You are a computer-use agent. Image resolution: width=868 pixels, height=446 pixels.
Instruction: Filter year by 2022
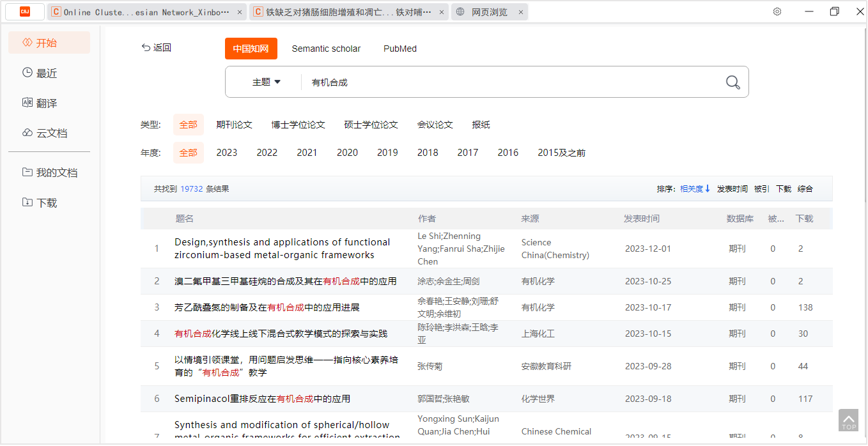tap(267, 153)
